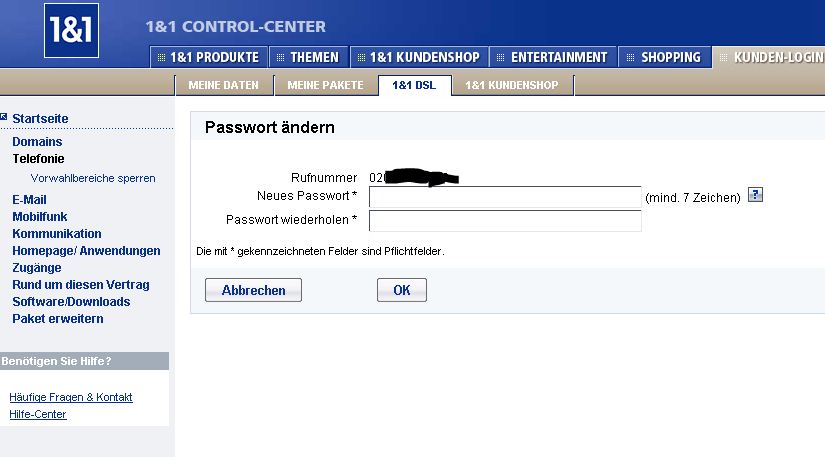825x457 pixels.
Task: Focus the Passwort wiederholen field
Action: (x=505, y=220)
